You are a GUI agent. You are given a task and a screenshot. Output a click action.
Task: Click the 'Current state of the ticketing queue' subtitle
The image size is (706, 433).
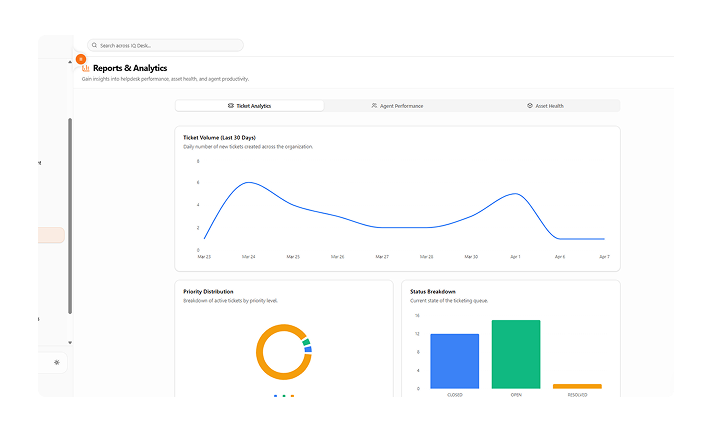click(x=449, y=301)
